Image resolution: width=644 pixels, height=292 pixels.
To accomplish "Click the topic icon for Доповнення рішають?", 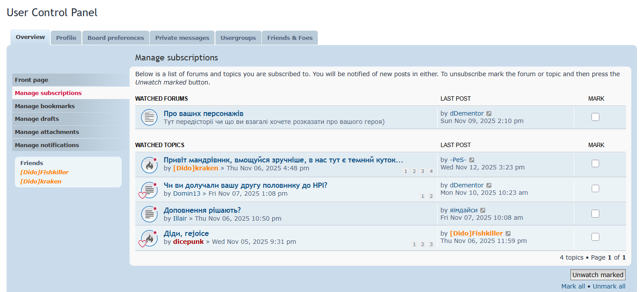I will coord(149,214).
